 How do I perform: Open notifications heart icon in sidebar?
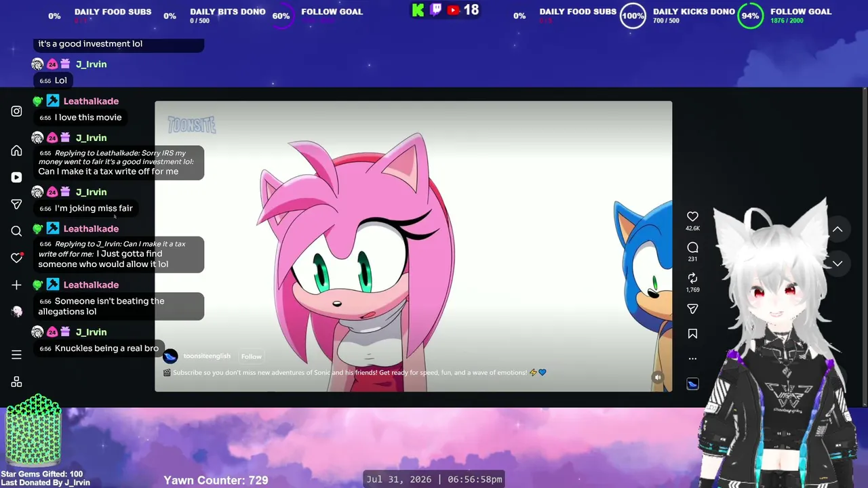[16, 258]
